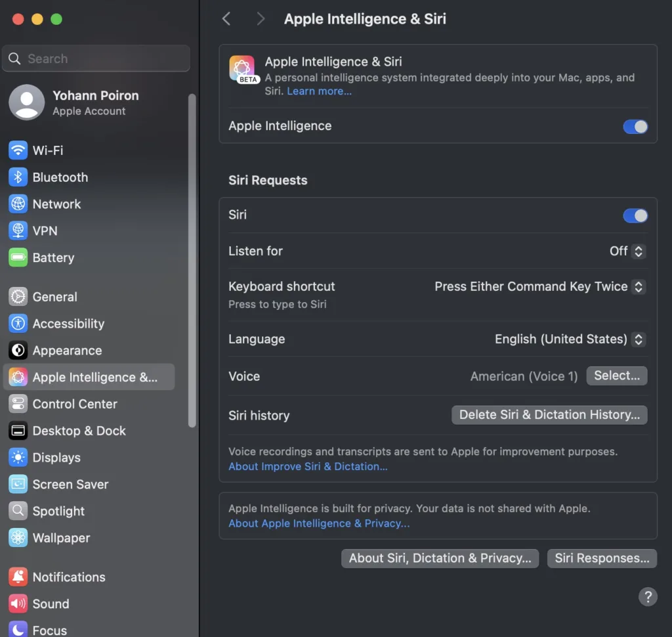Click About Siri, Dictation & Privacy button
672x637 pixels.
click(x=440, y=558)
